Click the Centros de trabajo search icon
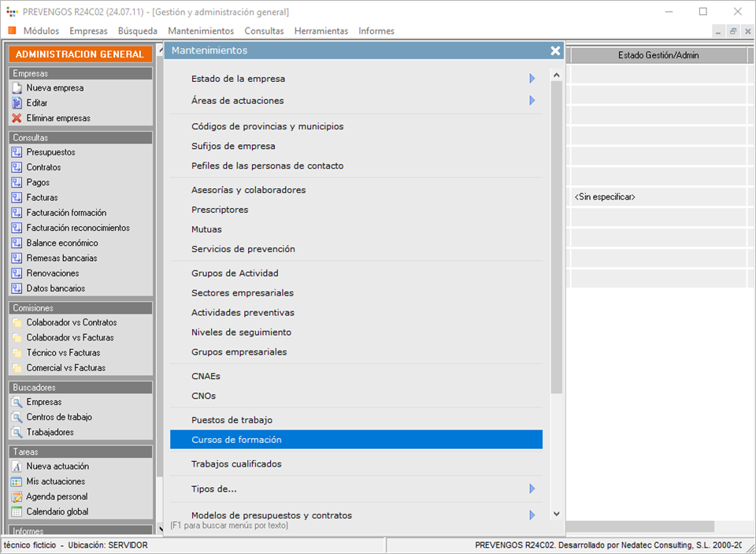This screenshot has height=554, width=756. click(x=17, y=417)
